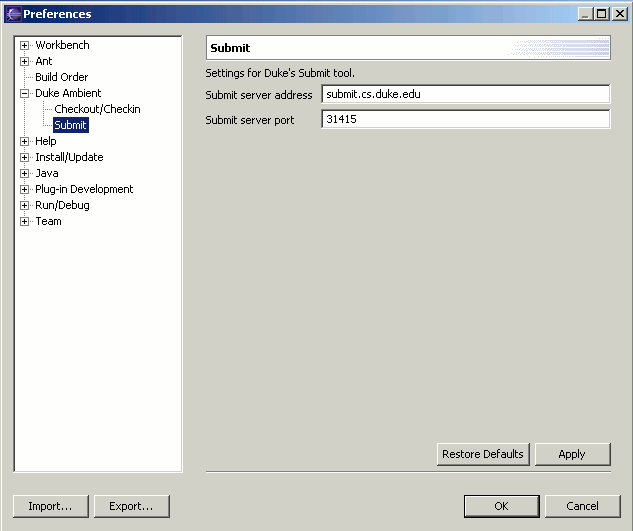Viewport: 633px width, 531px height.
Task: Open the Build Order preferences page
Action: 61,77
